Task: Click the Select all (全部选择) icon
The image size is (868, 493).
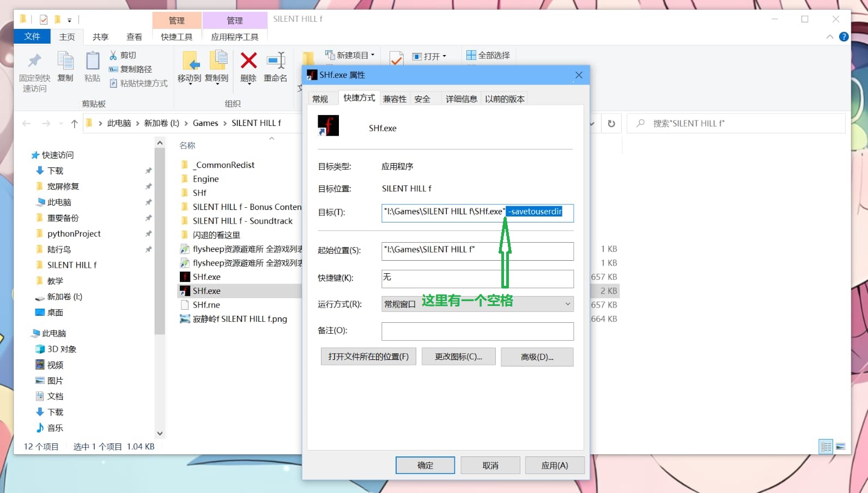Action: click(x=471, y=55)
